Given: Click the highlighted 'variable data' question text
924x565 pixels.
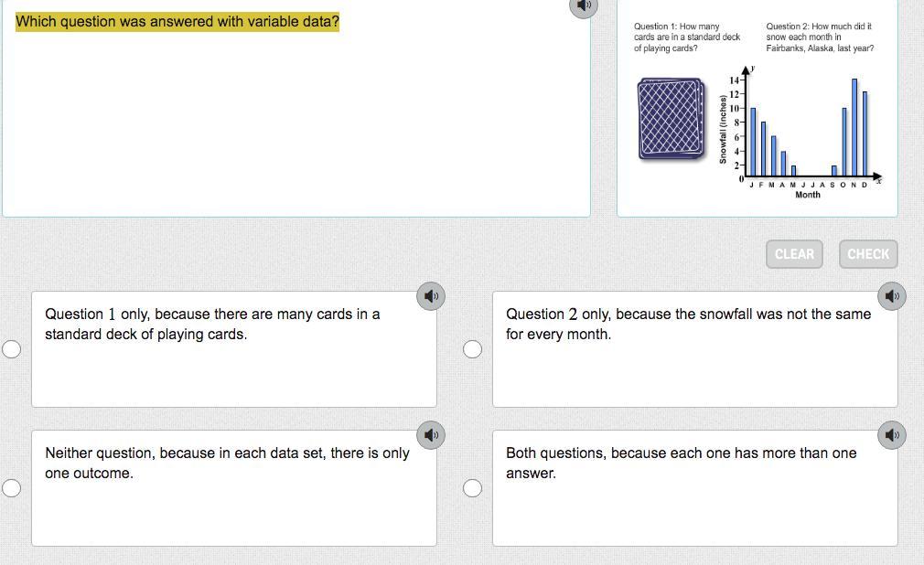Looking at the screenshot, I should pyautogui.click(x=177, y=21).
